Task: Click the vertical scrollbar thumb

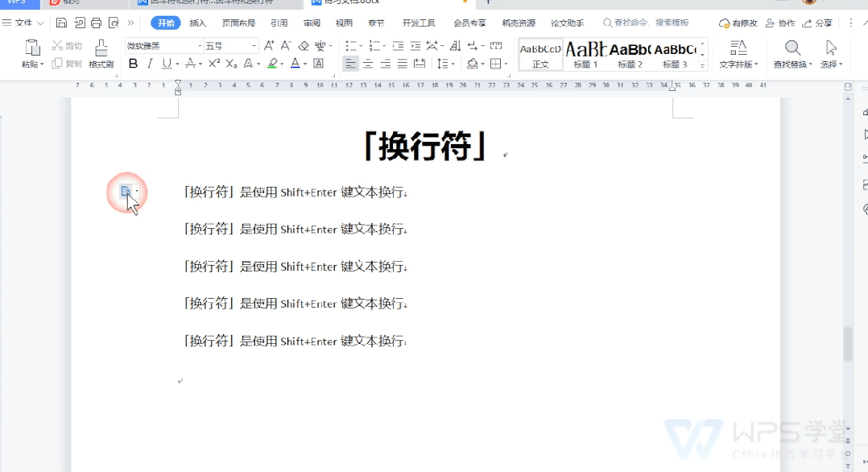Action: (848, 344)
